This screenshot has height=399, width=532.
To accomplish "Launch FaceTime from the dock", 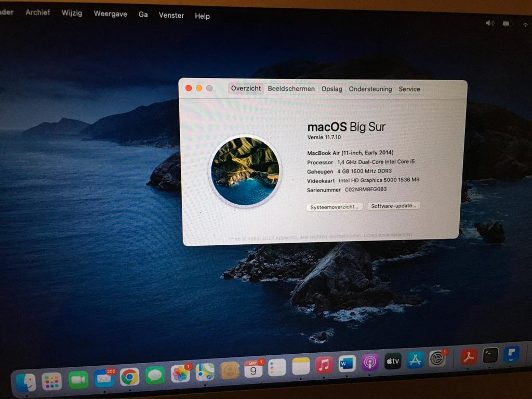I will coord(78,380).
